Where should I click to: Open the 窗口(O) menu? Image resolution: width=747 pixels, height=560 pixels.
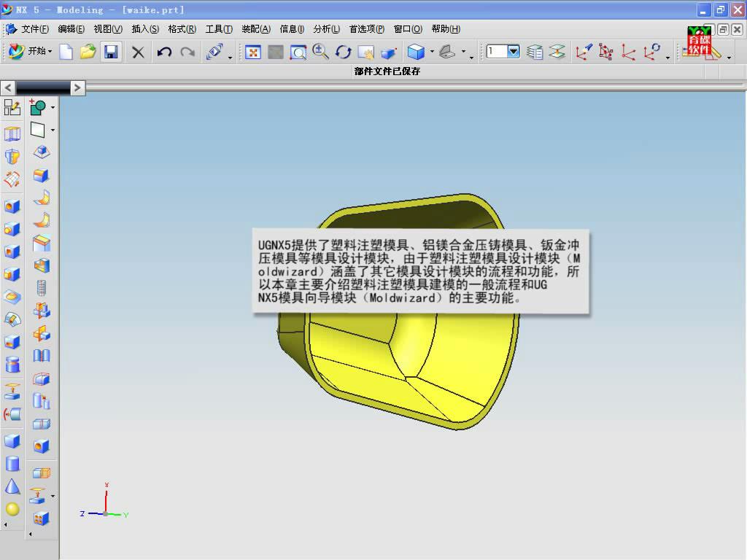pos(408,29)
